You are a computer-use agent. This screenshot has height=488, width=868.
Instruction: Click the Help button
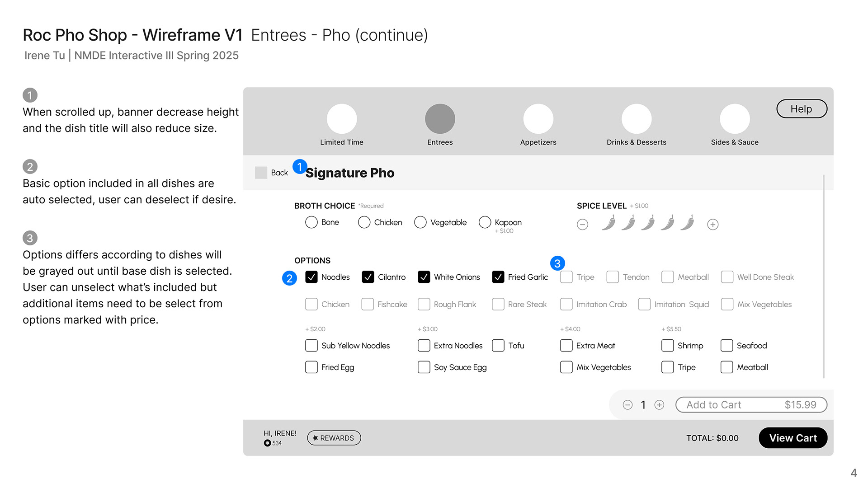point(802,109)
